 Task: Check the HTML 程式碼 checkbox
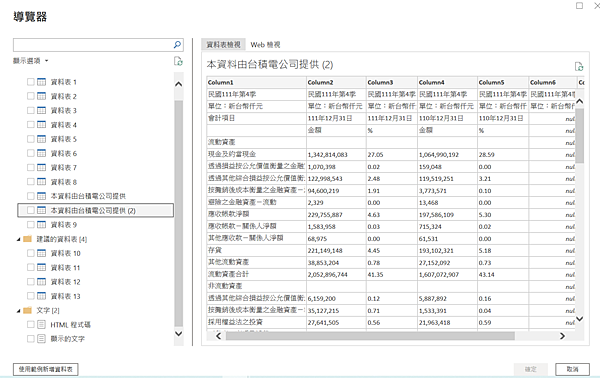(x=31, y=325)
